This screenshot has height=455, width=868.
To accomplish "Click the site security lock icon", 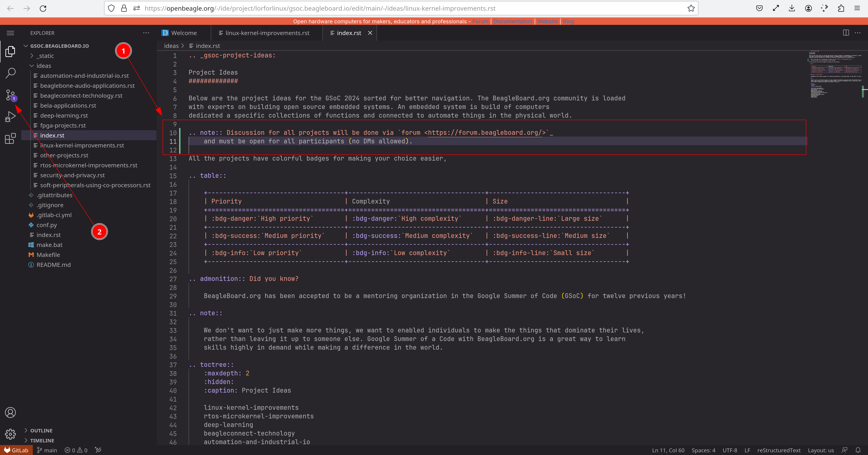I will coord(124,8).
